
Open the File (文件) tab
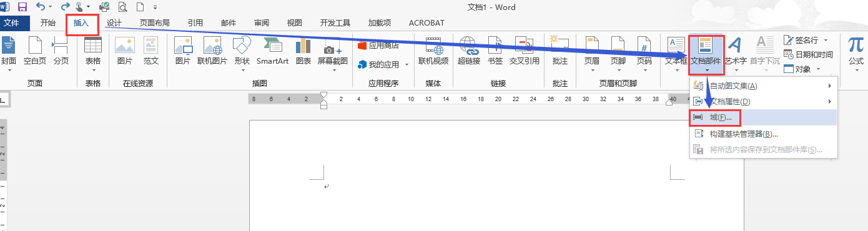tap(12, 23)
